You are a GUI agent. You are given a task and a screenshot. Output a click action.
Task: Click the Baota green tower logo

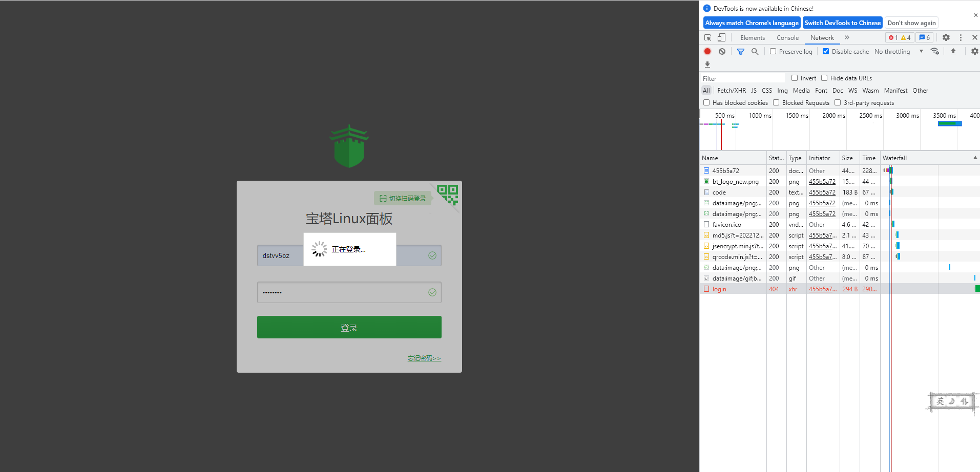pyautogui.click(x=349, y=146)
